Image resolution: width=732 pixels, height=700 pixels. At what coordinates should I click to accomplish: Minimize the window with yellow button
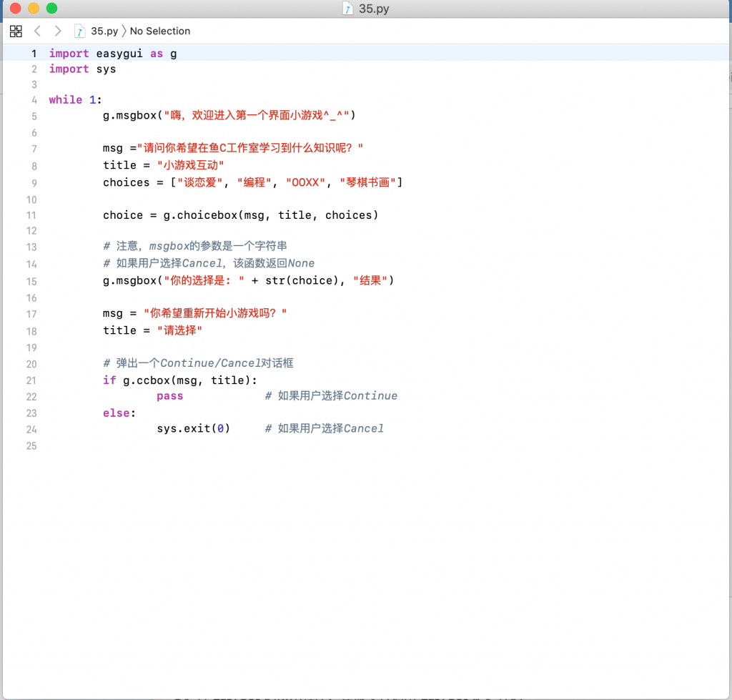tap(33, 9)
